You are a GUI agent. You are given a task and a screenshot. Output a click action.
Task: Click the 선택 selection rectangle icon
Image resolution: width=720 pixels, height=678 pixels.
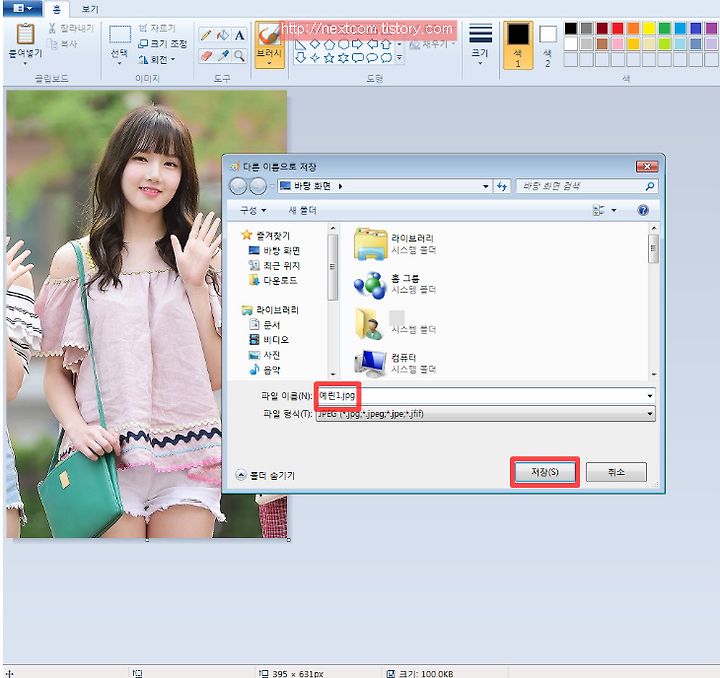coord(120,35)
